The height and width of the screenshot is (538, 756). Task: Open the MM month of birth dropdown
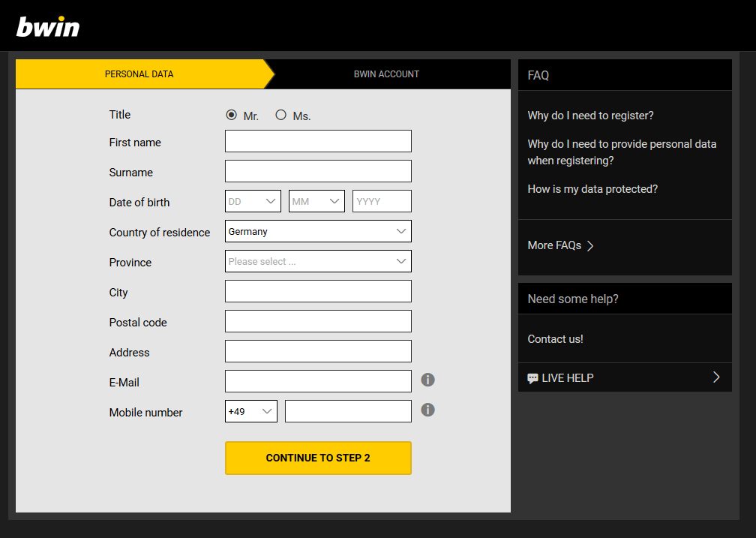tap(316, 201)
